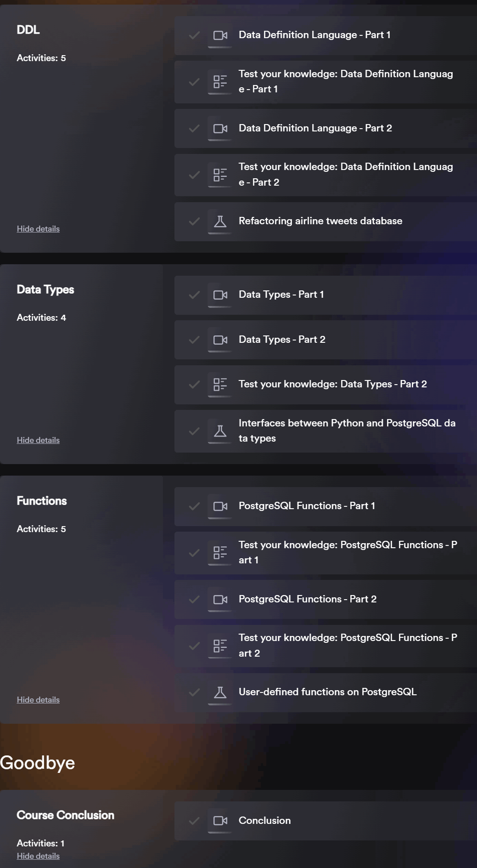Click checkmark beside PostgreSQL Functions - Part 1

[194, 506]
